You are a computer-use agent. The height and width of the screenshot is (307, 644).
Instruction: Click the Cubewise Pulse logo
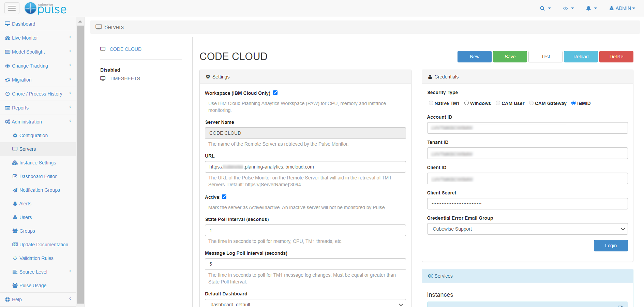[45, 8]
